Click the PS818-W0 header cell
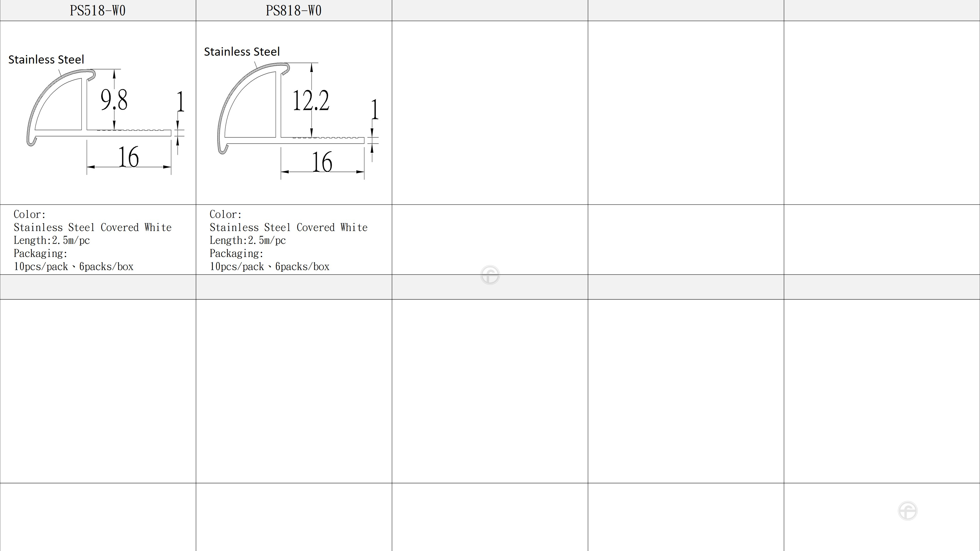Viewport: 980px width, 551px height. point(294,10)
